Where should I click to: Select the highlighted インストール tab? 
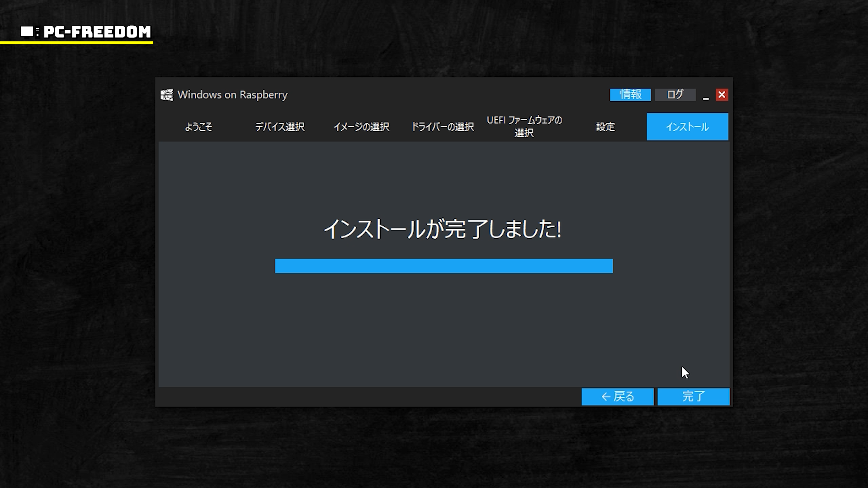(687, 127)
